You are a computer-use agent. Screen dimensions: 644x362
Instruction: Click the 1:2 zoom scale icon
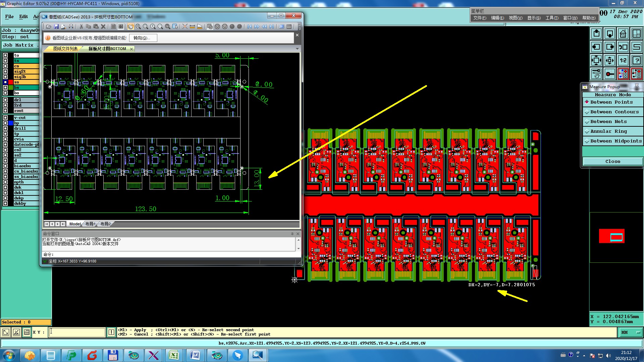pyautogui.click(x=623, y=60)
